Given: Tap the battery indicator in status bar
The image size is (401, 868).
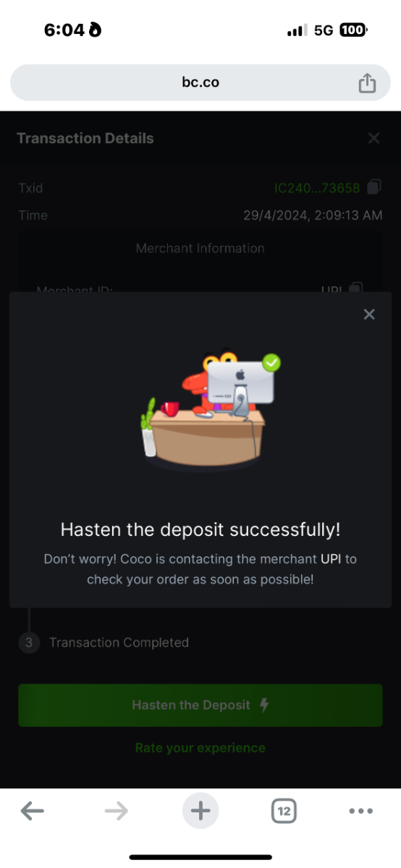Looking at the screenshot, I should [x=353, y=30].
